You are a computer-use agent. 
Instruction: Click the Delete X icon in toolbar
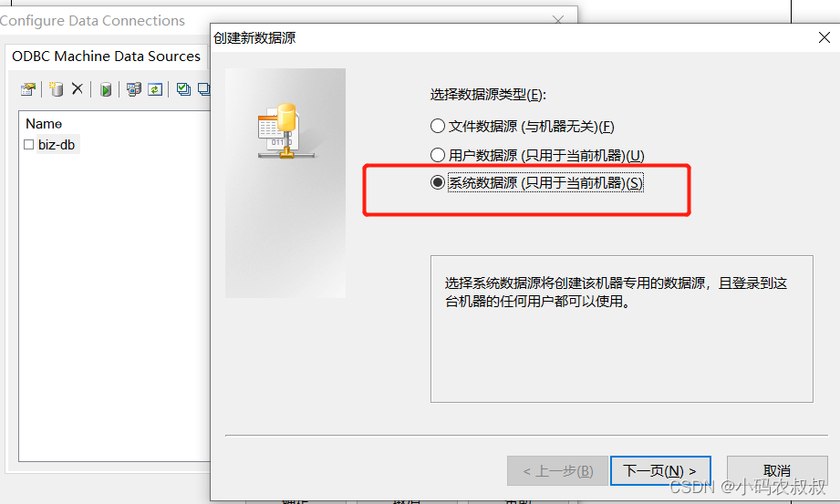[x=78, y=88]
